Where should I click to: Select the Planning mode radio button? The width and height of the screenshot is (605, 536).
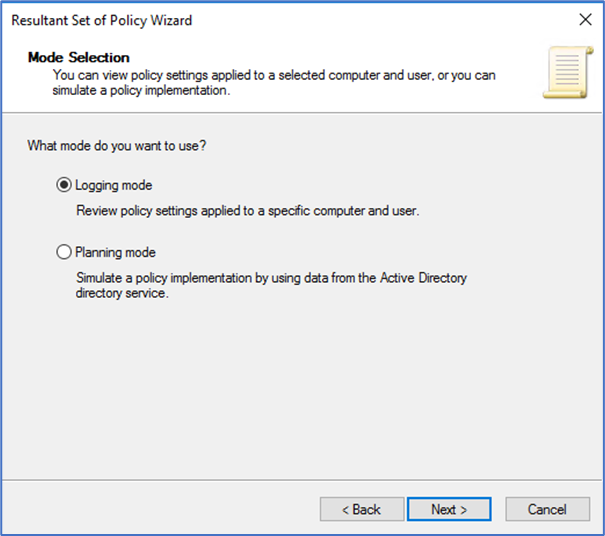click(65, 253)
